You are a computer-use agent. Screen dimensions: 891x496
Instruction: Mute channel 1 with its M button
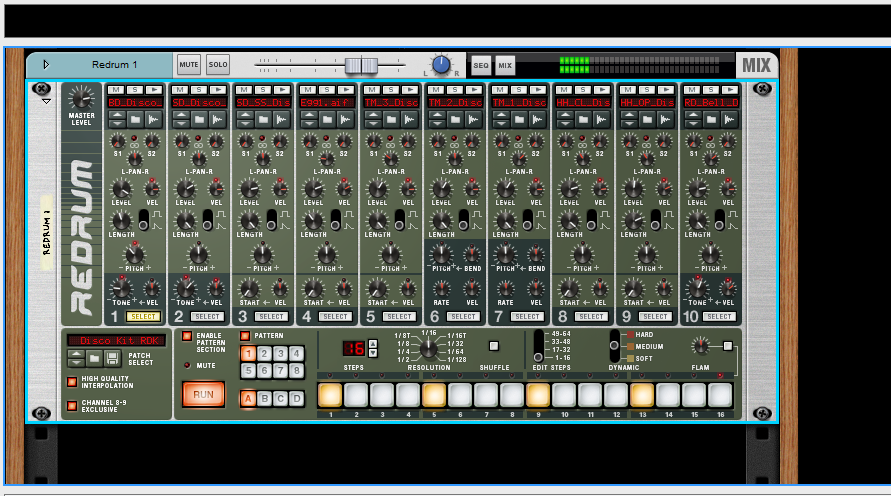click(116, 90)
